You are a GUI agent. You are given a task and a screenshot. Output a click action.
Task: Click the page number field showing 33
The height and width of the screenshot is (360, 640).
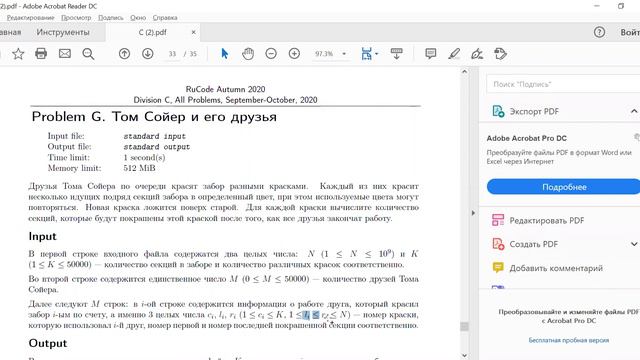point(172,54)
